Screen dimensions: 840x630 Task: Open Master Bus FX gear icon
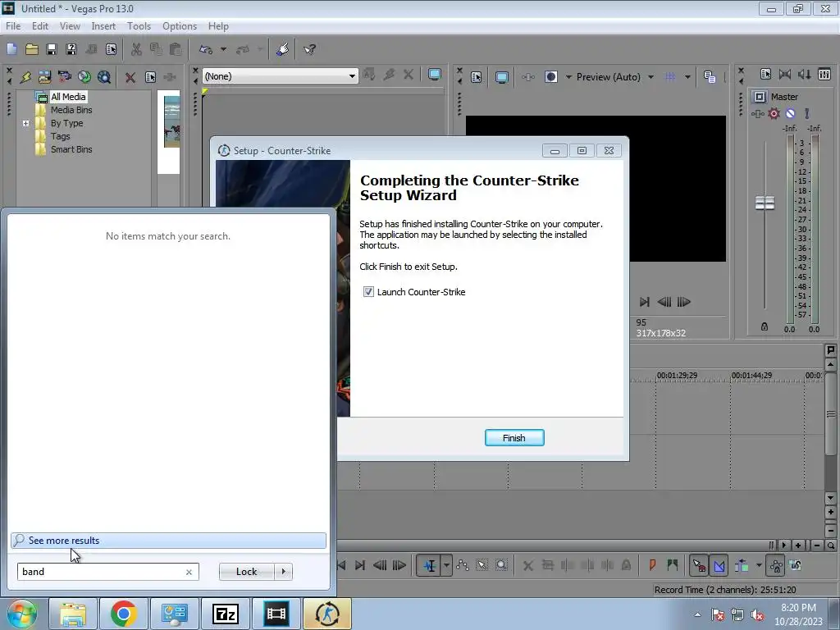(774, 113)
